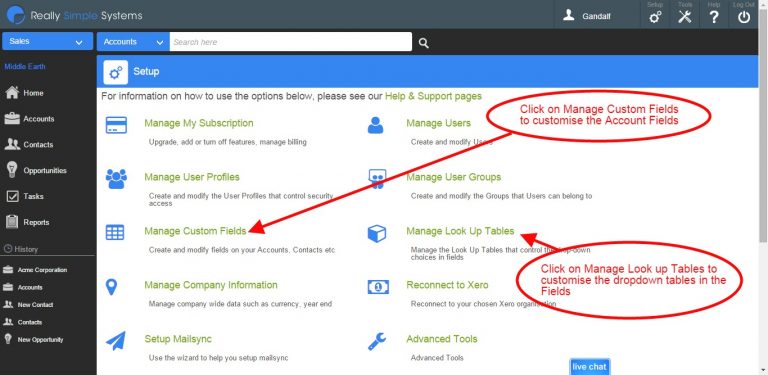Click the Manage Custom Fields grid icon
768x375 pixels.
pos(115,233)
